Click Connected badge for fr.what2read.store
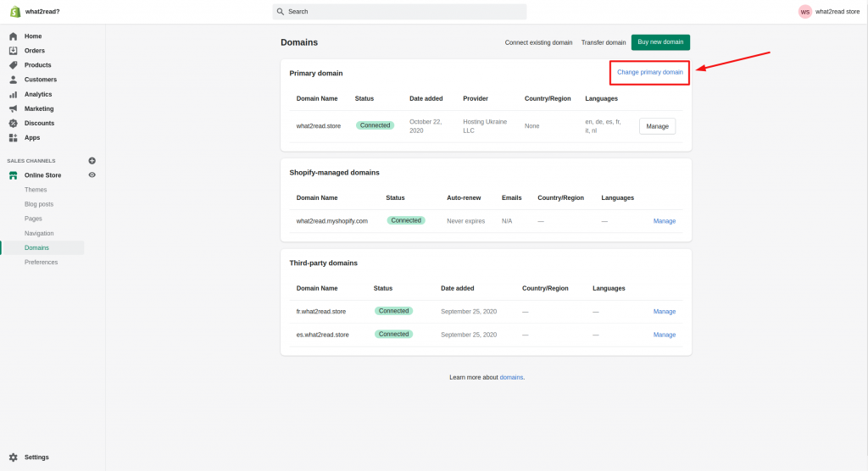Image resolution: width=868 pixels, height=471 pixels. pyautogui.click(x=393, y=311)
